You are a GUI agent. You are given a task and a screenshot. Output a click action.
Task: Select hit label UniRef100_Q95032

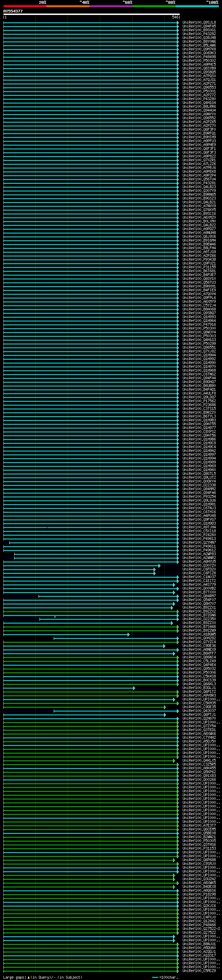(199, 669)
